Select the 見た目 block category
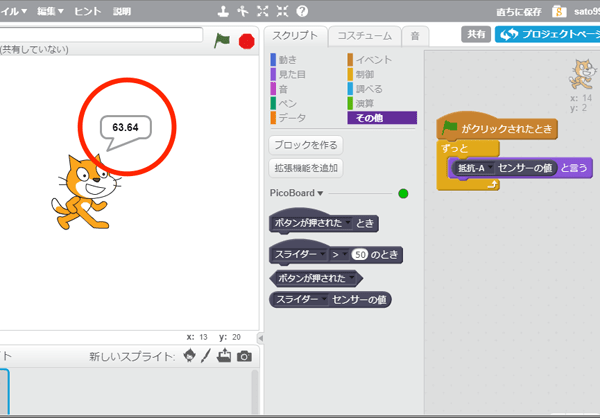This screenshot has height=418, width=600. tap(288, 74)
